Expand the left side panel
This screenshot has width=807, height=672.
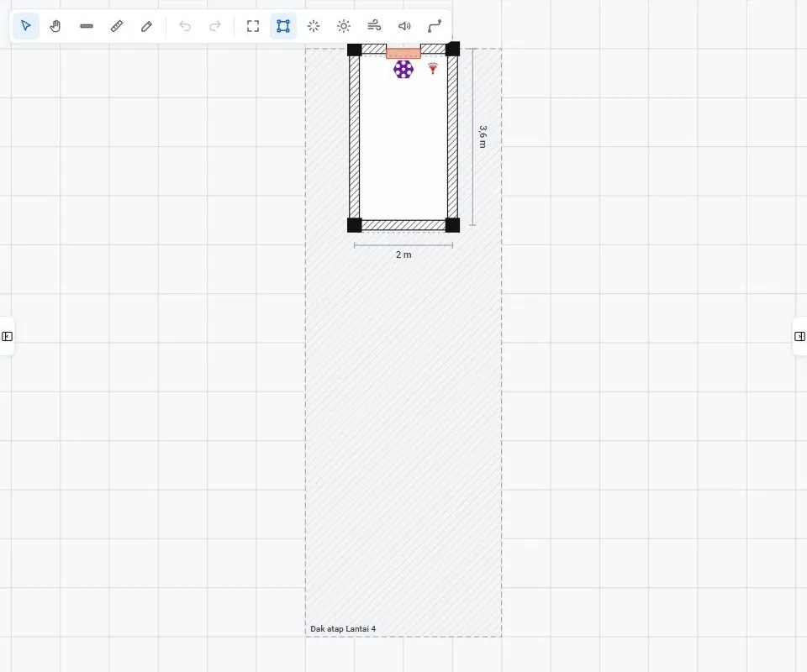pyautogui.click(x=8, y=336)
